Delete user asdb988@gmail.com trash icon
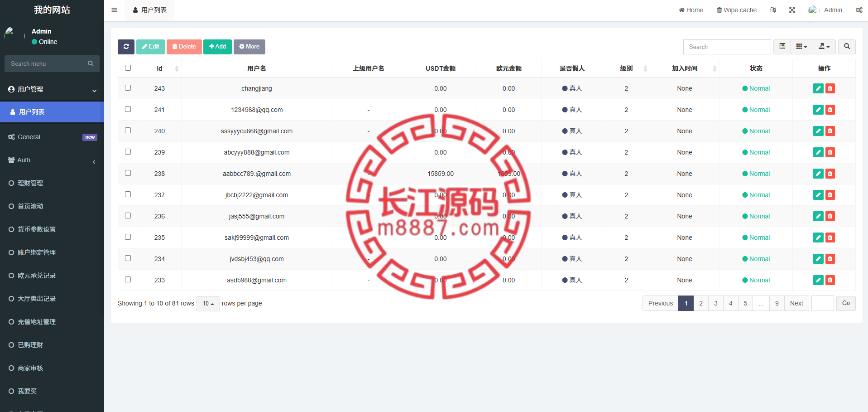Screen dimensions: 868x412 (830, 280)
